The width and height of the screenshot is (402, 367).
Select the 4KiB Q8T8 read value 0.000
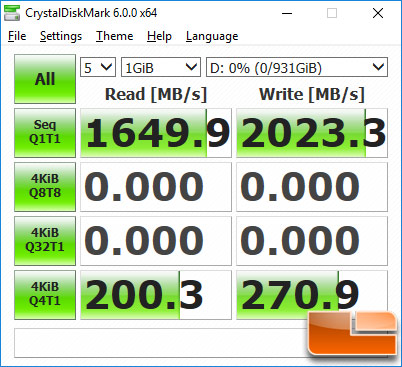click(156, 187)
